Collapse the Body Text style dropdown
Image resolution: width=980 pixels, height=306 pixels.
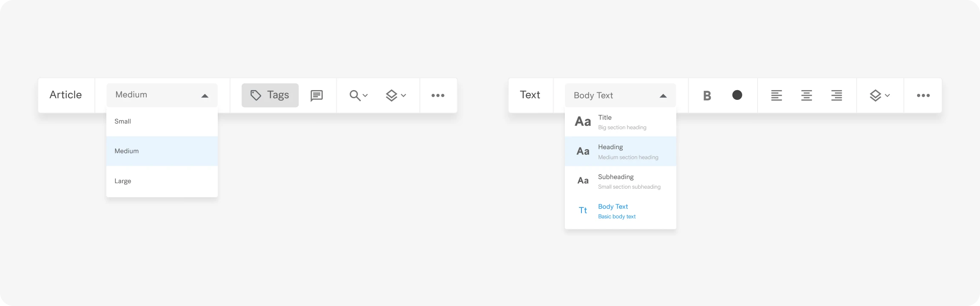click(620, 96)
